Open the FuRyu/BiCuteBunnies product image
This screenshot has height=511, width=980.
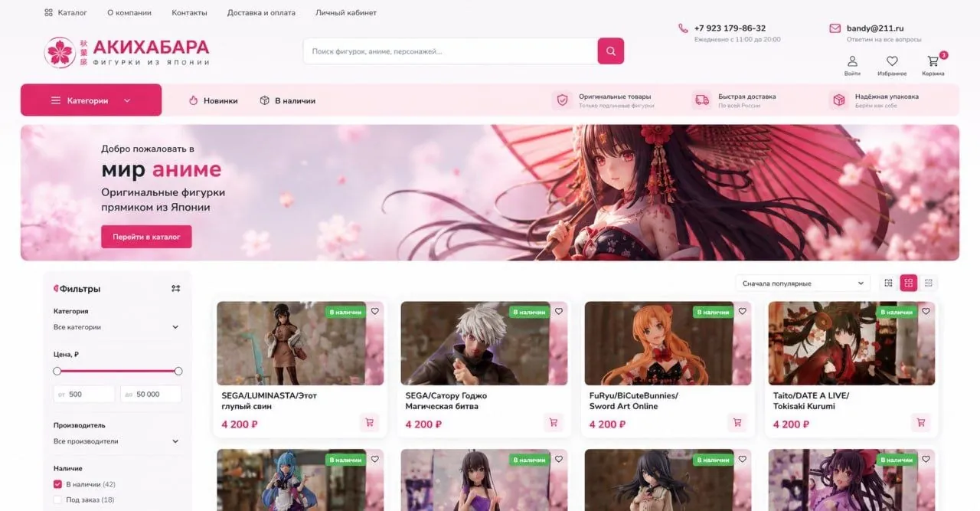668,343
